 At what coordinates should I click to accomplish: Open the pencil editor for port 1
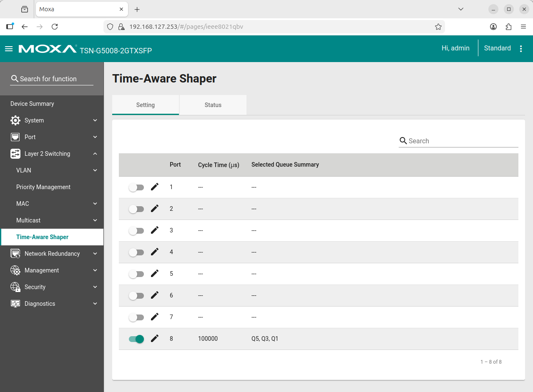point(154,187)
